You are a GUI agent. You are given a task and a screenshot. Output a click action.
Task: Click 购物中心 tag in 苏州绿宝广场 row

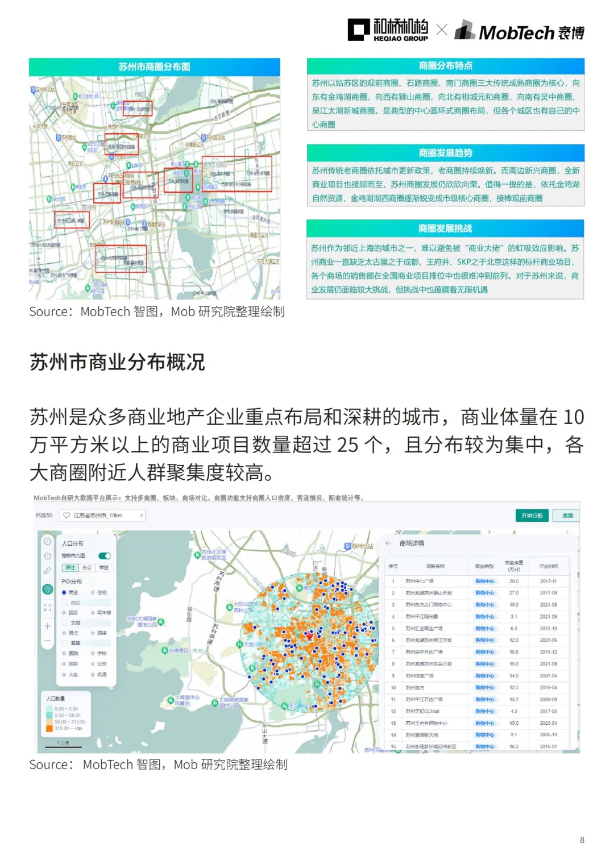click(x=485, y=676)
